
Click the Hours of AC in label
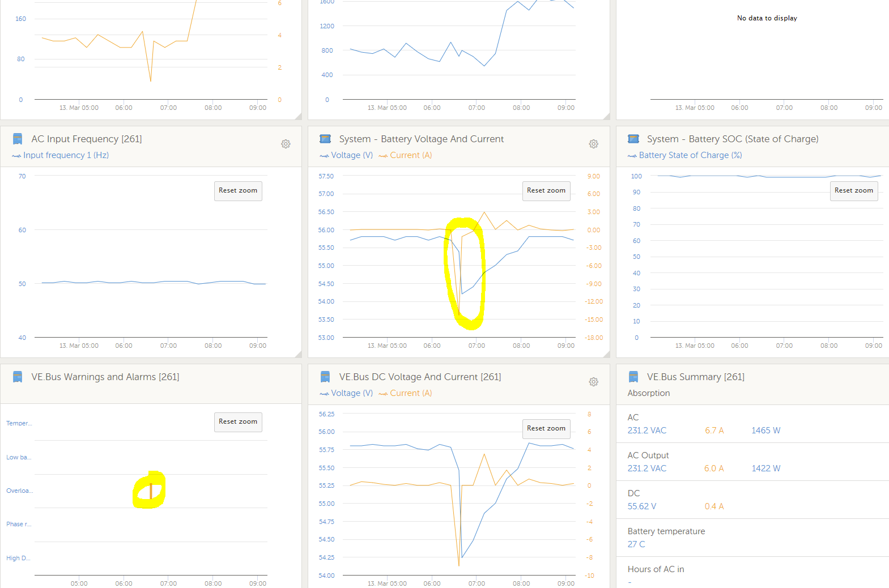pyautogui.click(x=656, y=569)
